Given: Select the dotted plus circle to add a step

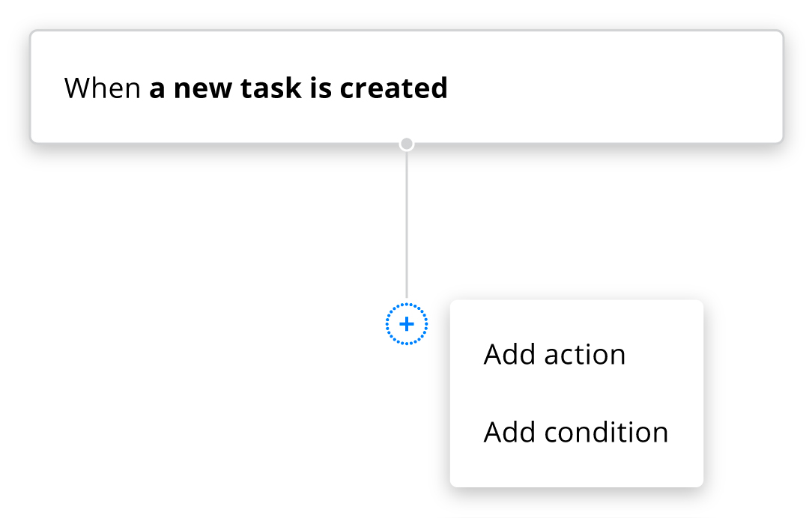Looking at the screenshot, I should [406, 324].
